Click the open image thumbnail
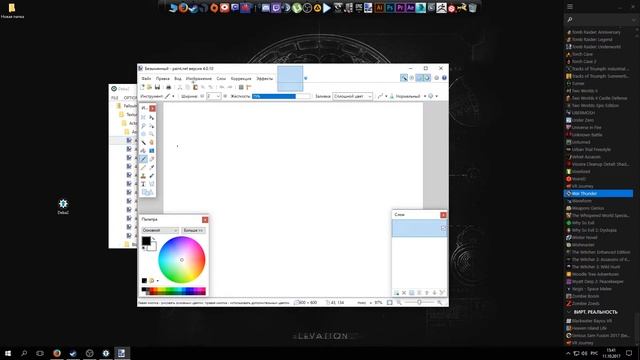Viewport: 640px width, 360px height. coord(290,78)
